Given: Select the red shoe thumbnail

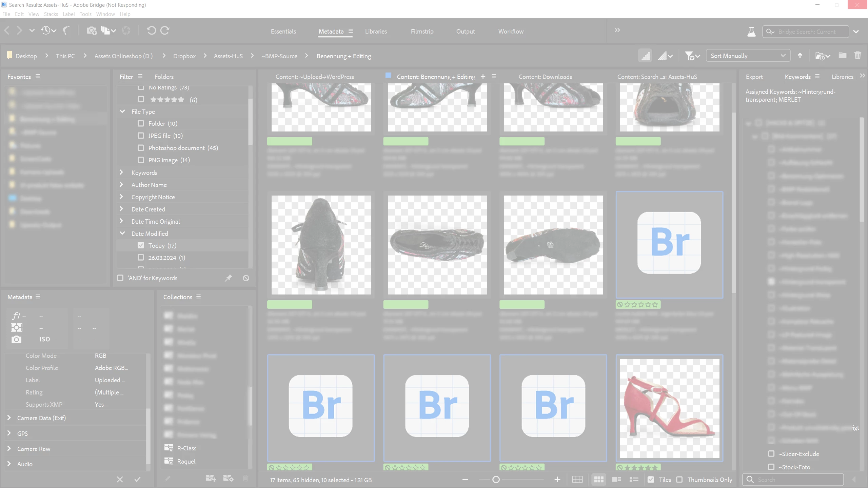Looking at the screenshot, I should [x=669, y=408].
